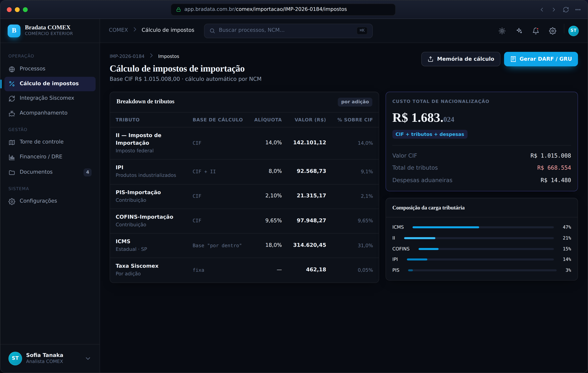Click Total de tributos R$ 668.554

(x=554, y=168)
